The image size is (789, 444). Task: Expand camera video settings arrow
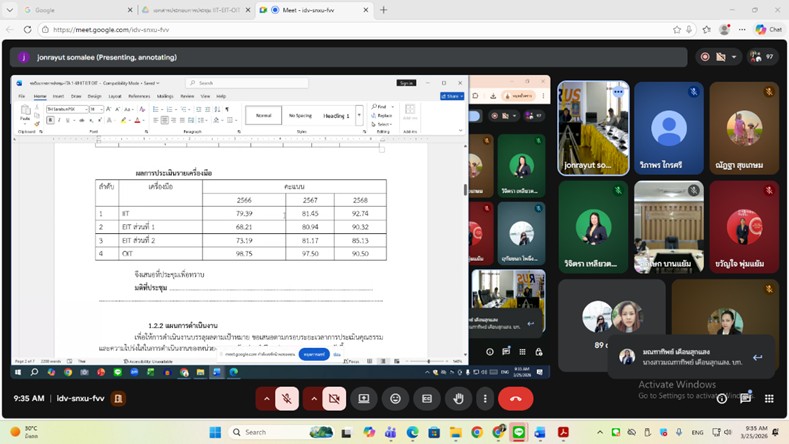click(x=314, y=399)
